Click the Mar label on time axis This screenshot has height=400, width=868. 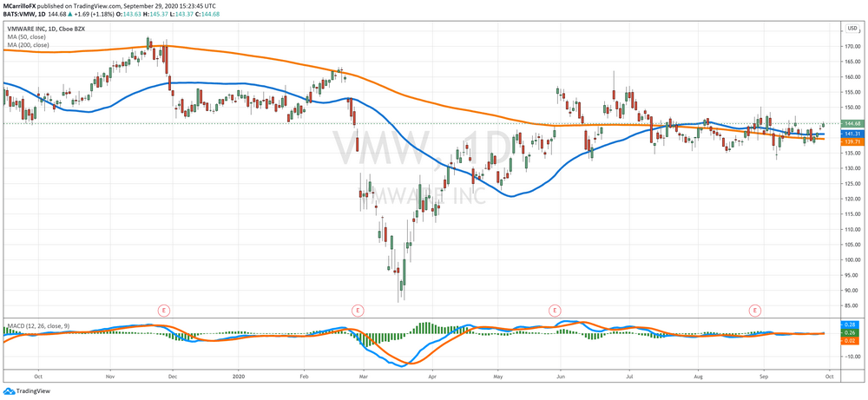pos(363,377)
